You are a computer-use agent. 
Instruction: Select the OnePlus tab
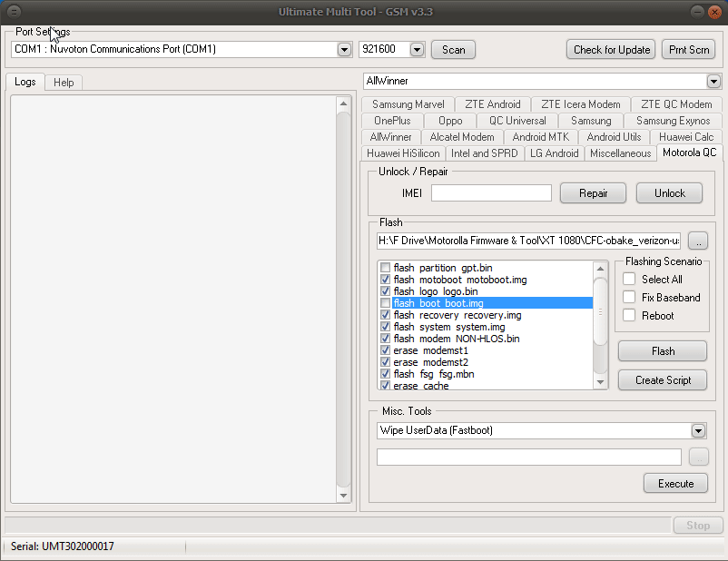[392, 121]
